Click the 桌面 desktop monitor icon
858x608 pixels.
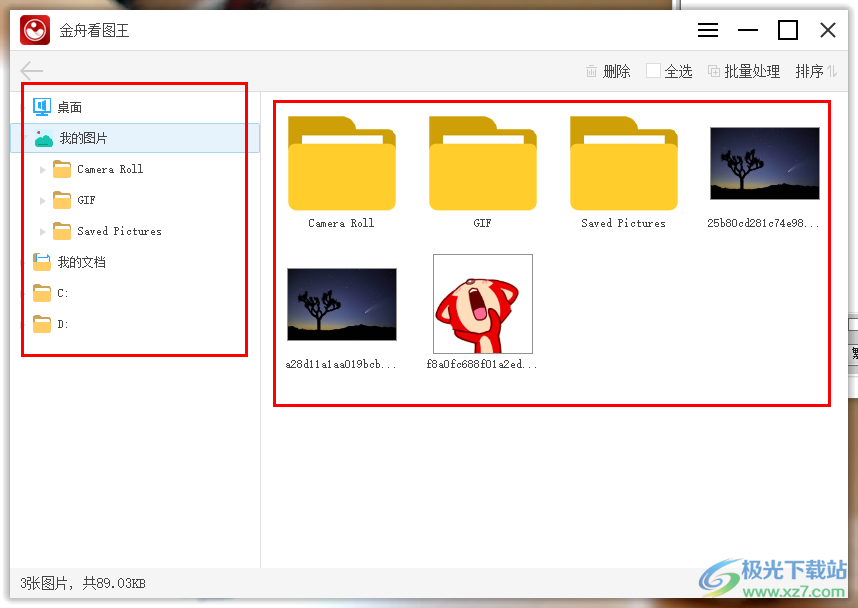(42, 107)
